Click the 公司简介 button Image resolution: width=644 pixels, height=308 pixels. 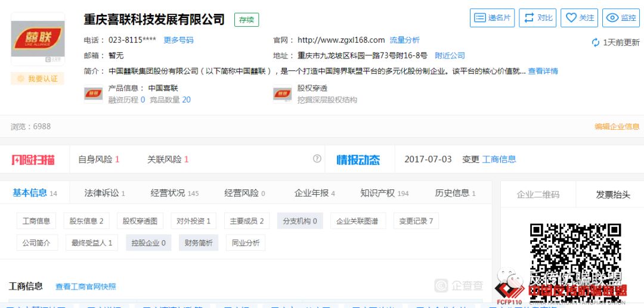click(x=38, y=243)
